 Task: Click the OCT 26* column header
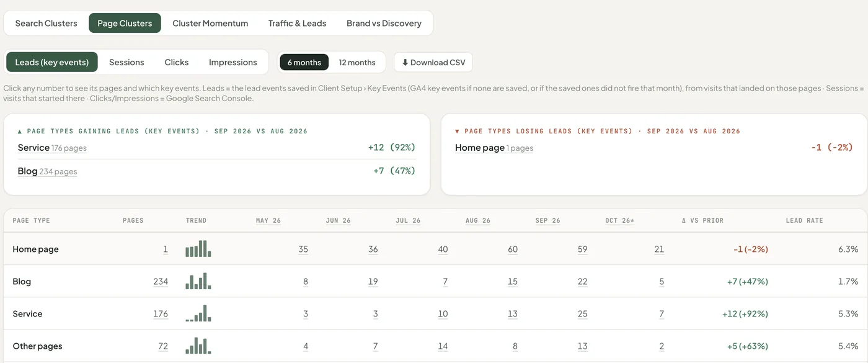point(620,220)
